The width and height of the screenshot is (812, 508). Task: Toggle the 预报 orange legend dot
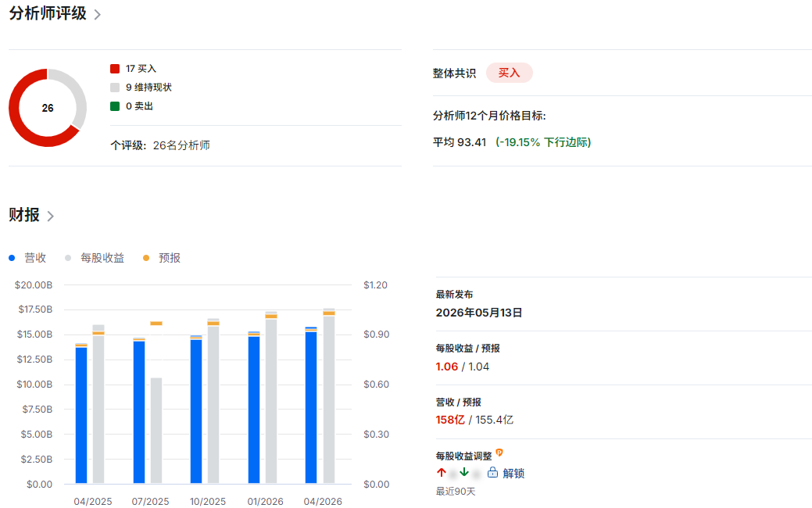146,258
